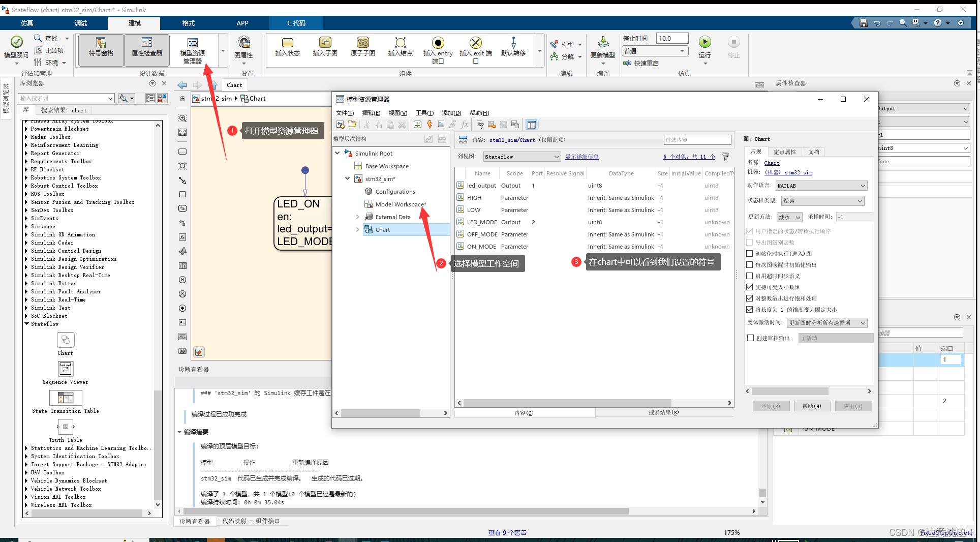Select Model Workspace* in hierarchy

401,204
